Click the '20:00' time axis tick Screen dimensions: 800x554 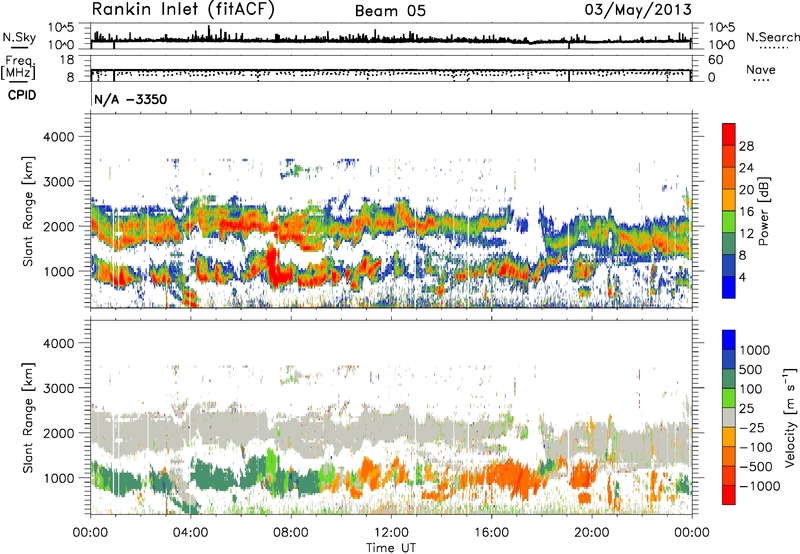coord(591,533)
